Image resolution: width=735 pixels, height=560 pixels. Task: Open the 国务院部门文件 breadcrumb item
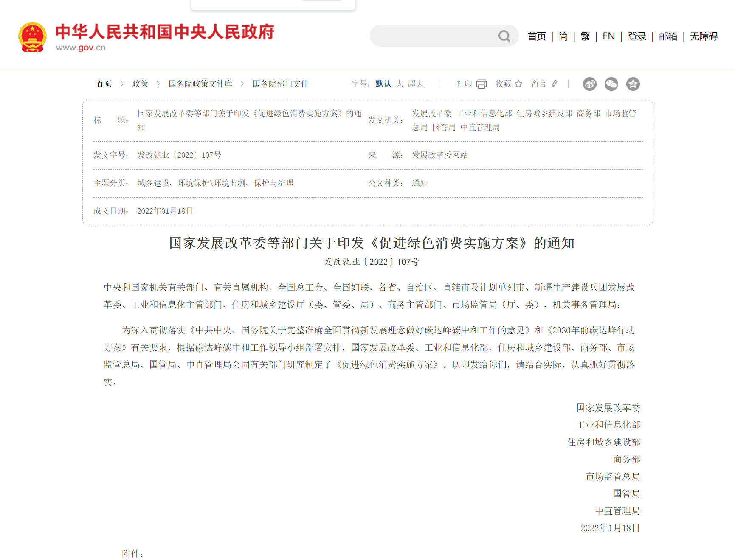[x=279, y=84]
